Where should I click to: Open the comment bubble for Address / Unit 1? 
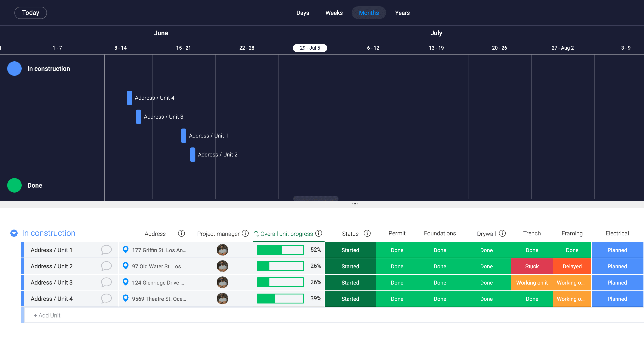(x=106, y=250)
